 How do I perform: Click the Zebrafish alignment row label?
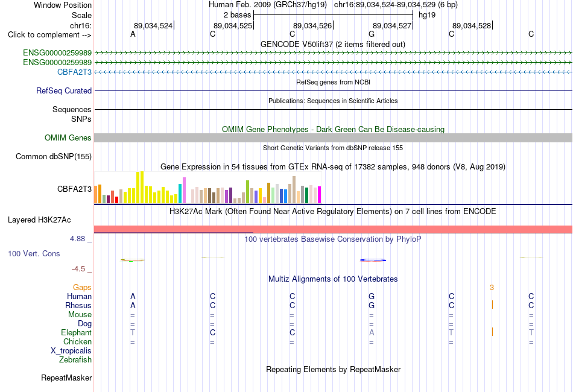75,360
